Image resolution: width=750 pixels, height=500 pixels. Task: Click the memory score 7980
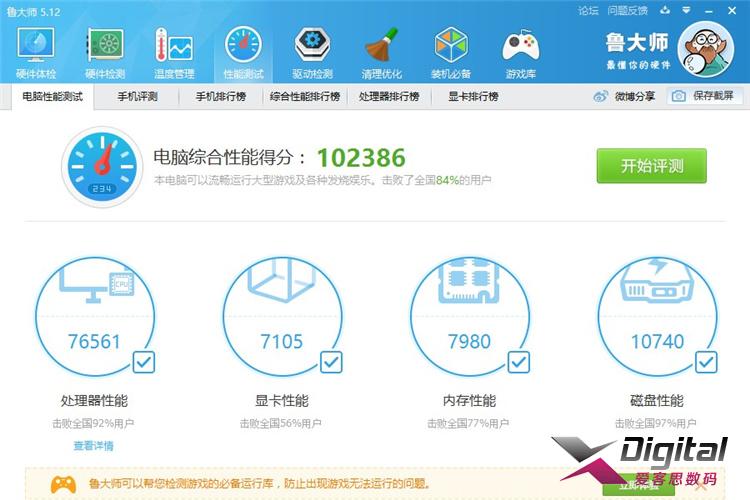[x=469, y=342]
